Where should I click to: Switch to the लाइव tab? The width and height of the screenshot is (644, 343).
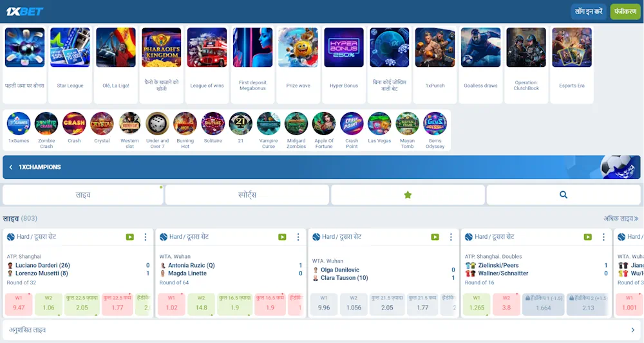pos(82,195)
